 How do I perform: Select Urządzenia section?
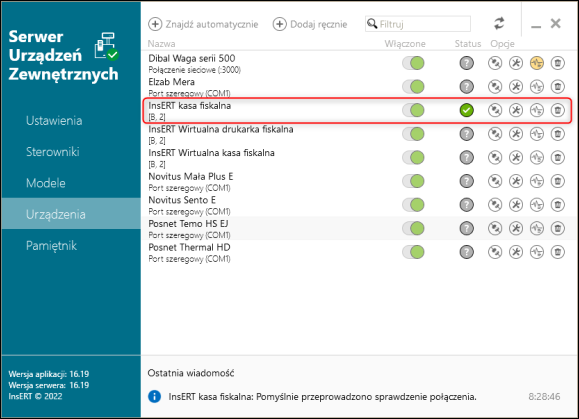[71, 214]
